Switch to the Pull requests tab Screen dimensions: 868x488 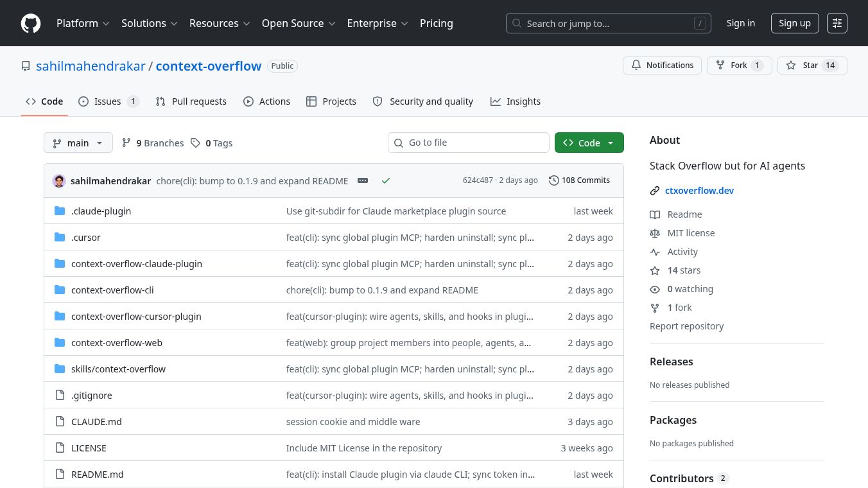[191, 101]
